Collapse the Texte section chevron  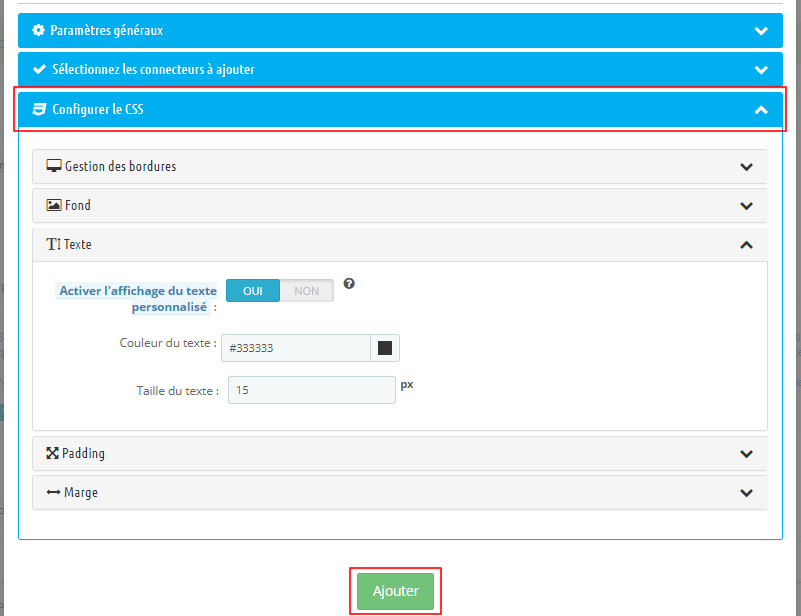[x=746, y=245]
